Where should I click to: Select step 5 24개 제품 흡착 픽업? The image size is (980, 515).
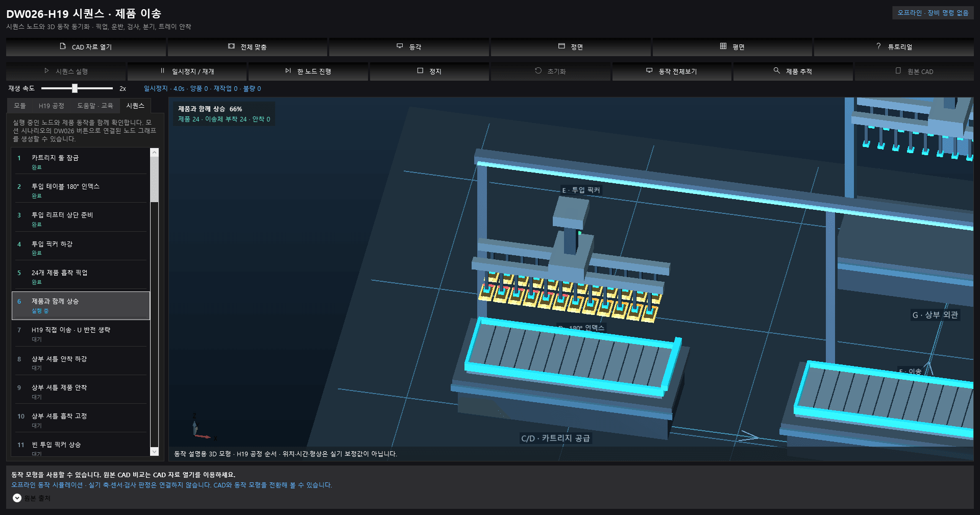81,277
